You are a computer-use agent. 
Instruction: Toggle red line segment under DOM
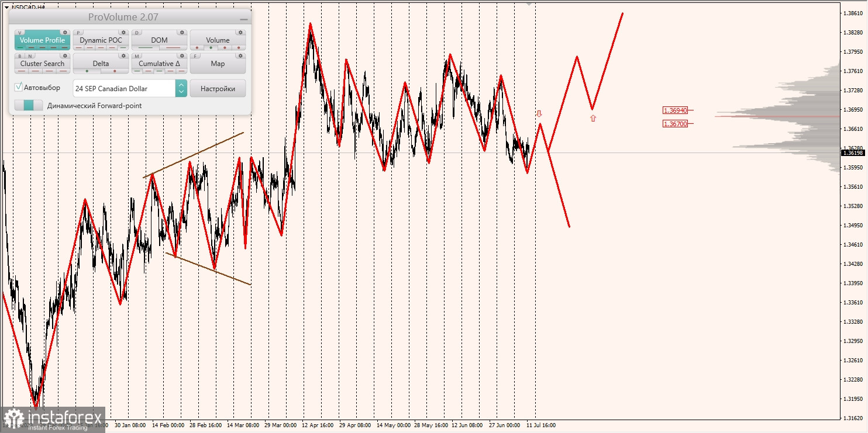tap(173, 47)
